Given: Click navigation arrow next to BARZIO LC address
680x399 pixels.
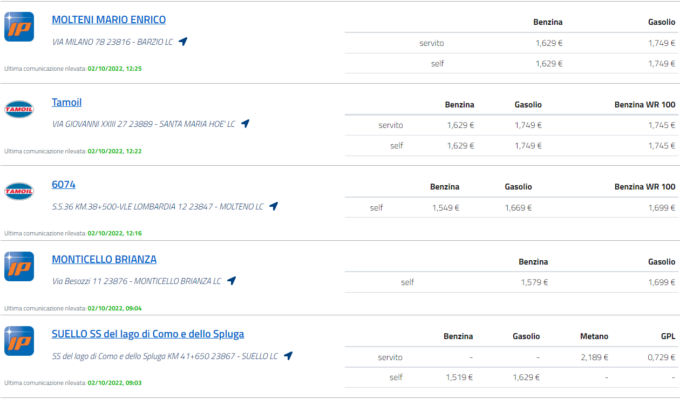Looking at the screenshot, I should (183, 42).
